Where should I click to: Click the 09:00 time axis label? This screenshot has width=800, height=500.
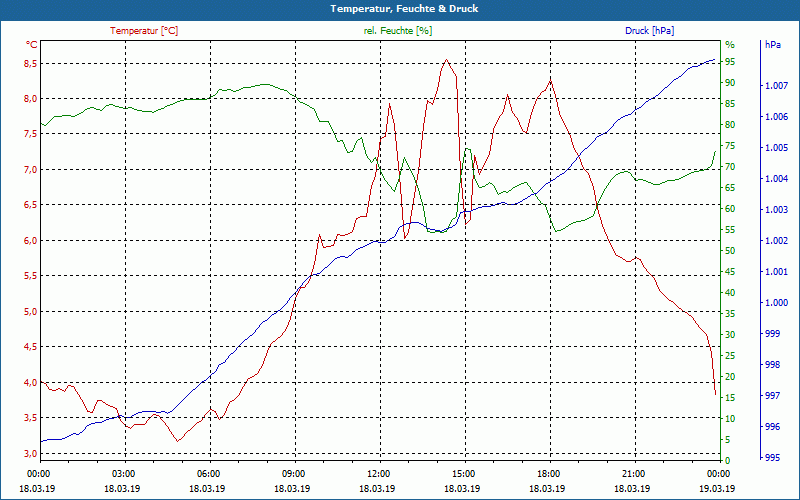pos(295,473)
